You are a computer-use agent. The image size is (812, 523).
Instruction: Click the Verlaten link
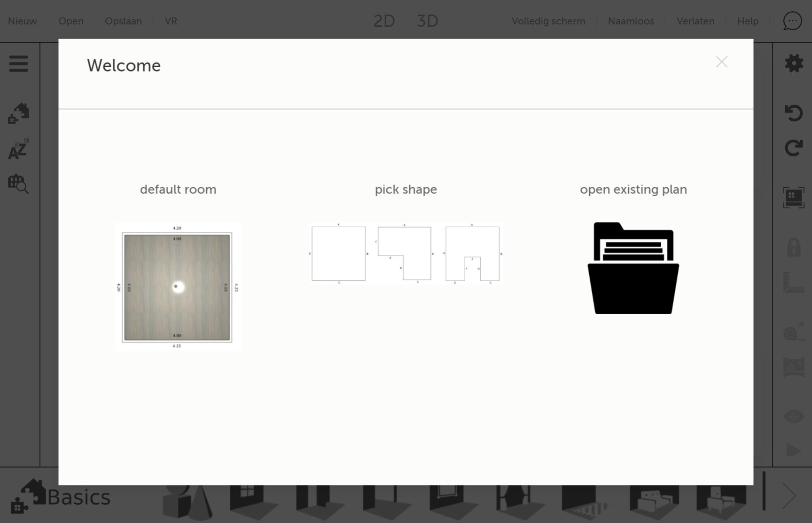695,21
